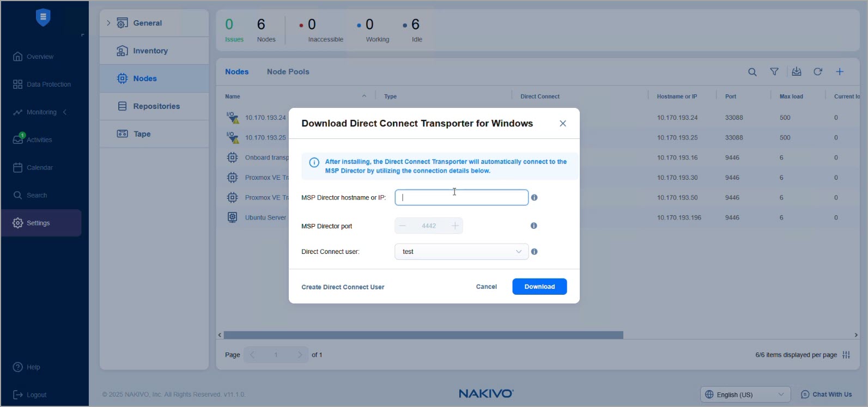The width and height of the screenshot is (868, 407).
Task: Click the horizontal table scrollbar
Action: 423,335
